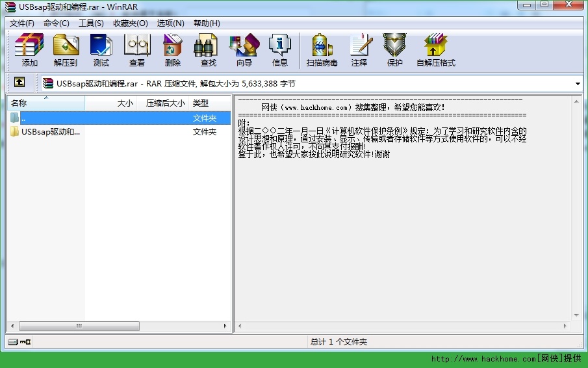This screenshot has height=368, width=588.
Task: Minimize the WinRAR window
Action: tap(527, 5)
